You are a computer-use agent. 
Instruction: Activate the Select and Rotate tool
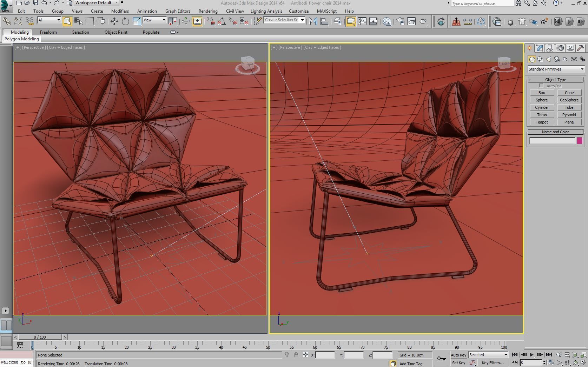pos(125,21)
